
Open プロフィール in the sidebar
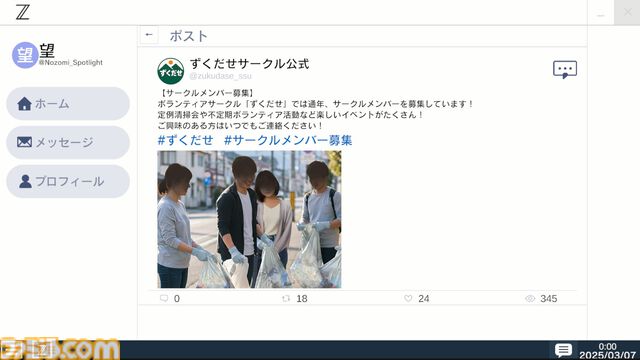[68, 182]
